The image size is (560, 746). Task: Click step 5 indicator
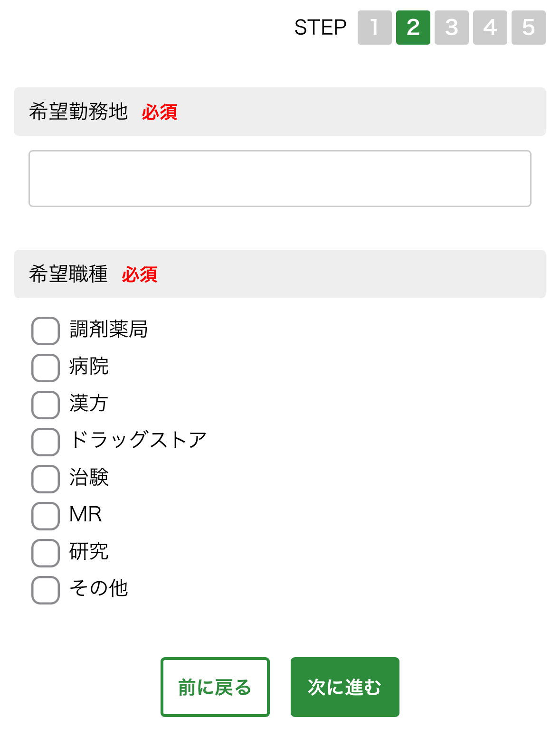[529, 28]
